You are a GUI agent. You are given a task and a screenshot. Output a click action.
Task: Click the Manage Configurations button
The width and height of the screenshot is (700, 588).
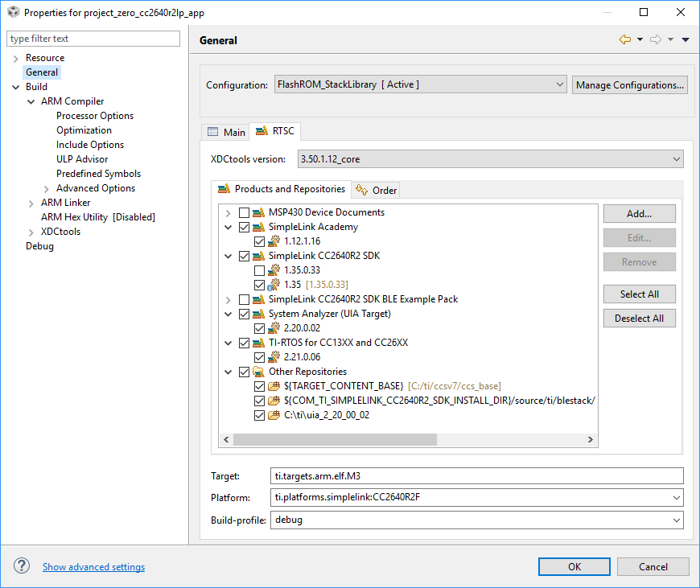630,84
